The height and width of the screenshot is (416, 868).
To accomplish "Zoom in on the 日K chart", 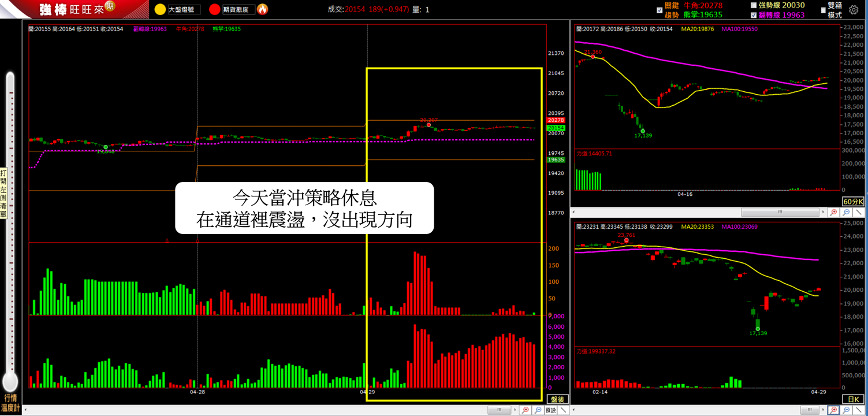I will (x=833, y=410).
